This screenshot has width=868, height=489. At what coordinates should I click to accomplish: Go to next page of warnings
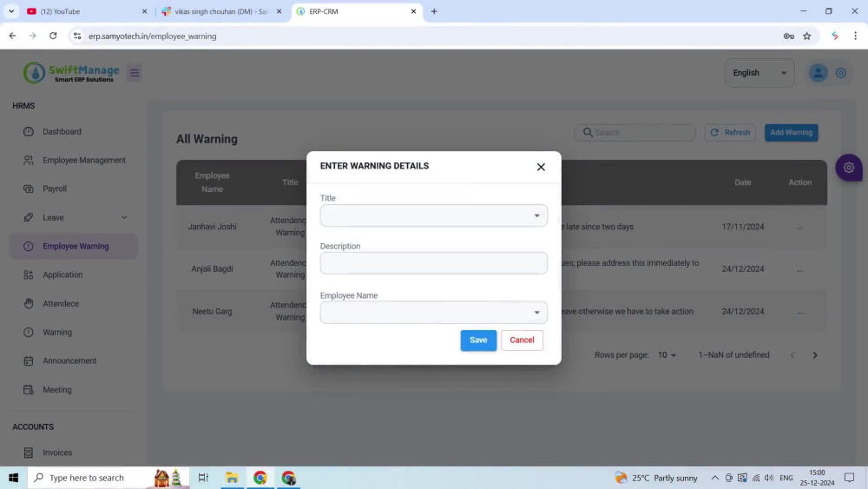(x=815, y=355)
